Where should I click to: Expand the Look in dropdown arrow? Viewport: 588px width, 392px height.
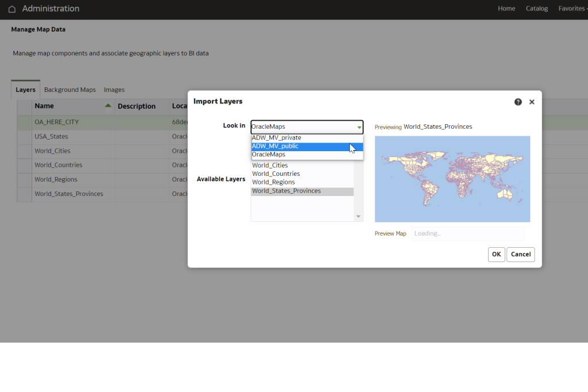(x=359, y=127)
